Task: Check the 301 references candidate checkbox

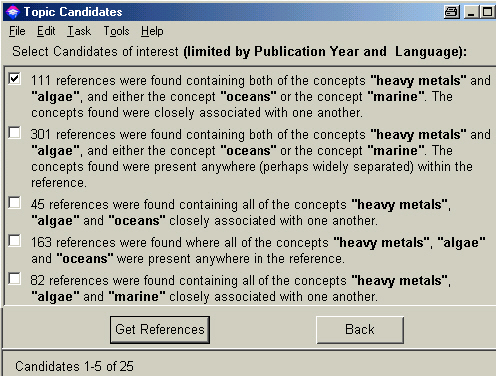Action: (14, 132)
